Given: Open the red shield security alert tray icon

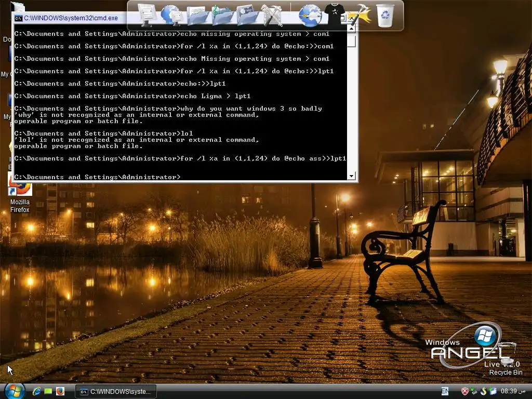Looking at the screenshot, I should click(x=465, y=391).
